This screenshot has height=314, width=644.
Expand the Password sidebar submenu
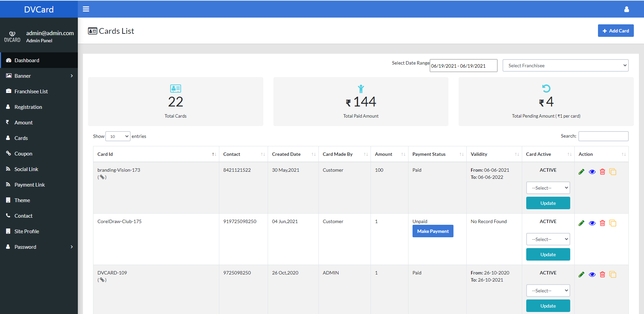click(39, 247)
